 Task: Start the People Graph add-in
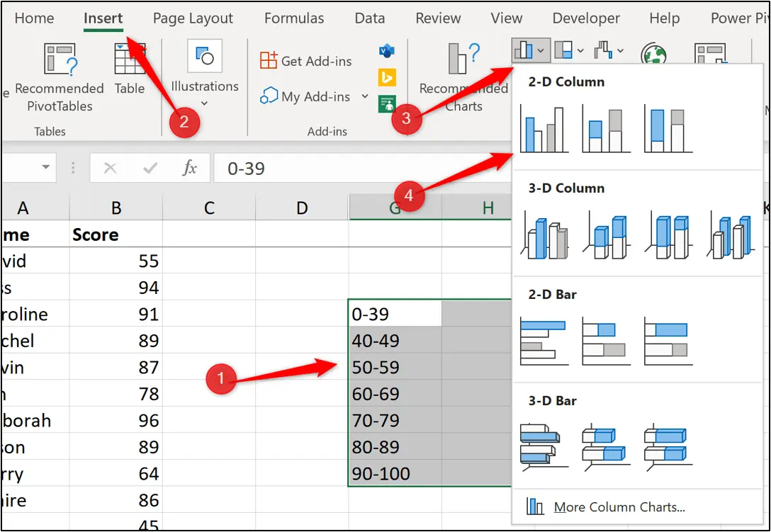pos(385,103)
